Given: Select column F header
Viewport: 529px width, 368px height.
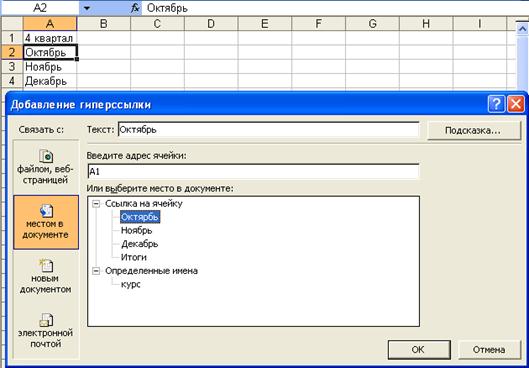Looking at the screenshot, I should pos(318,24).
